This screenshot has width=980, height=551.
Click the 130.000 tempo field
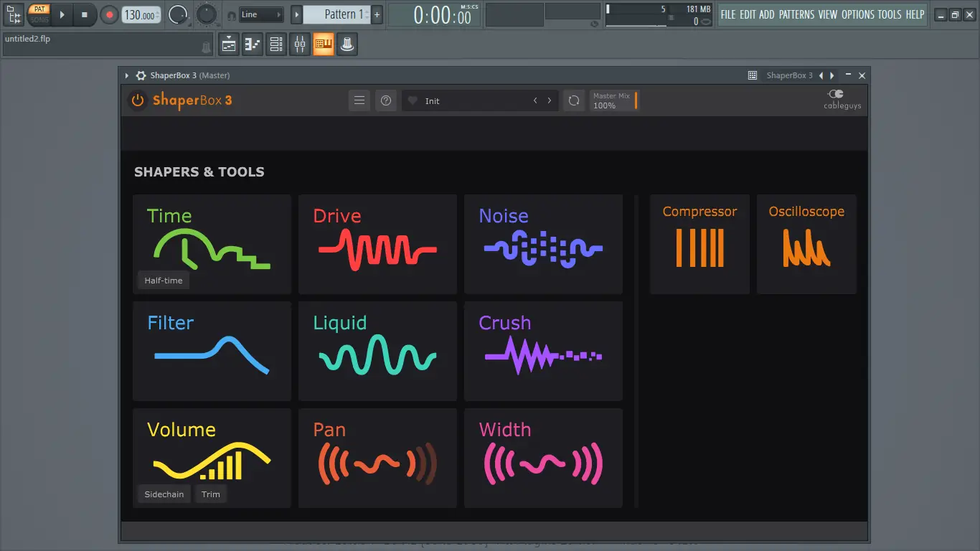click(141, 14)
